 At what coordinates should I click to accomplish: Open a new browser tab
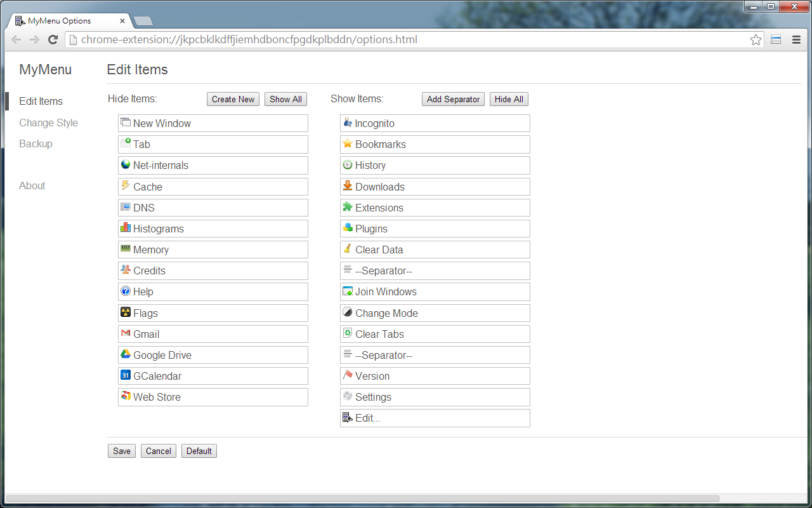(x=143, y=21)
